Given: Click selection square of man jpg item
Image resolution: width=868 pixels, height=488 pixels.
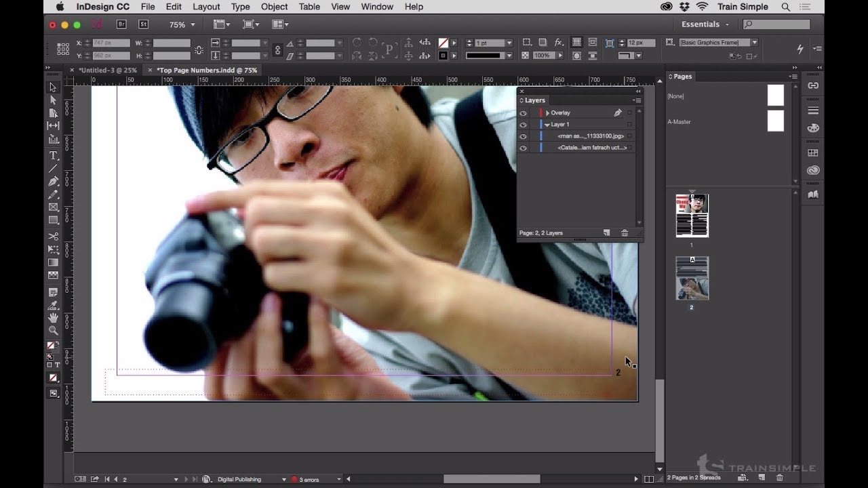Looking at the screenshot, I should pyautogui.click(x=630, y=136).
